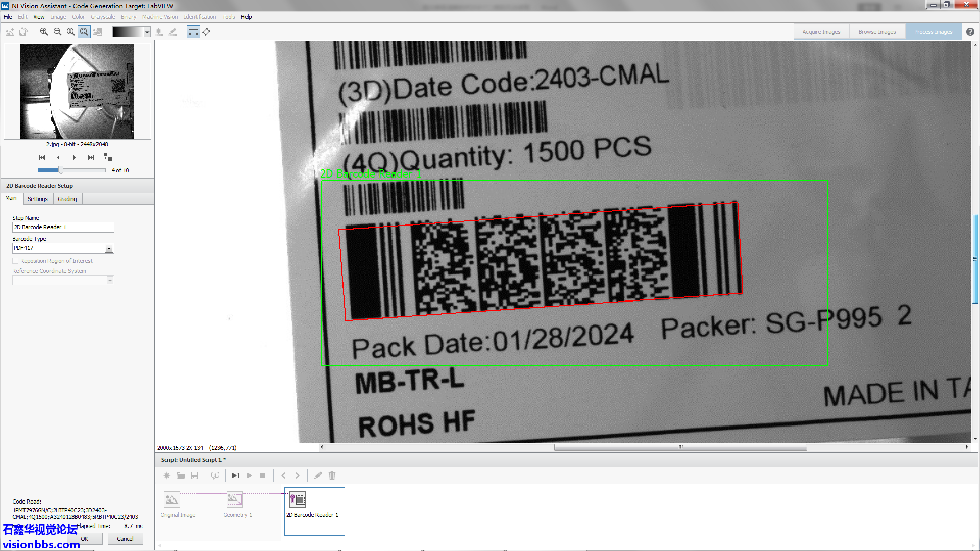Open the Grading tab
This screenshot has height=551, width=980.
point(67,199)
